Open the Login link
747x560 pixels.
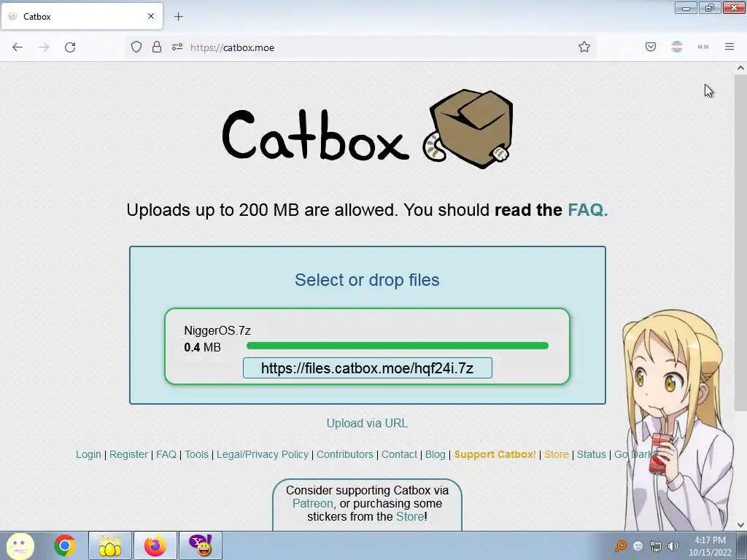pyautogui.click(x=88, y=454)
